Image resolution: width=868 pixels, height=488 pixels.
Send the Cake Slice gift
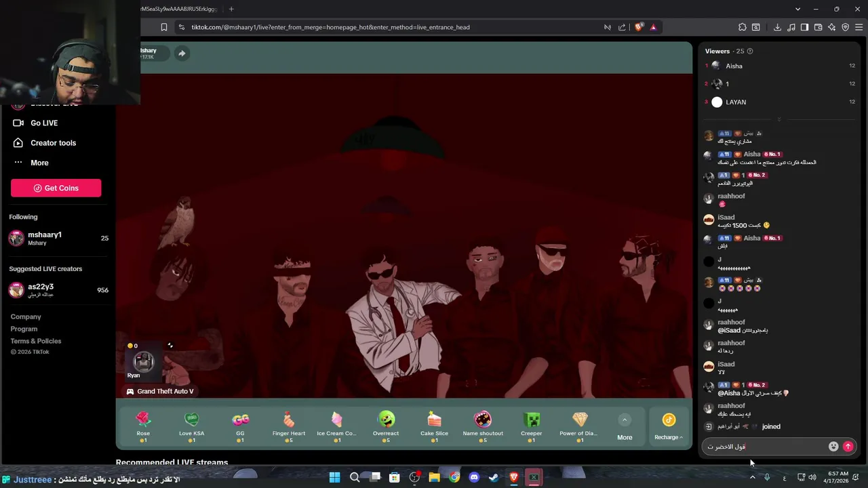tap(434, 427)
